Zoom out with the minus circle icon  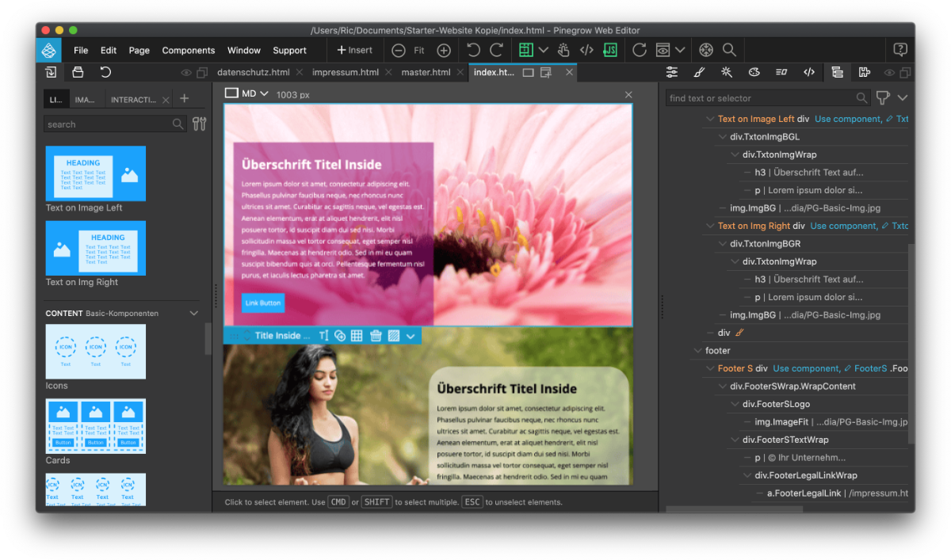399,50
